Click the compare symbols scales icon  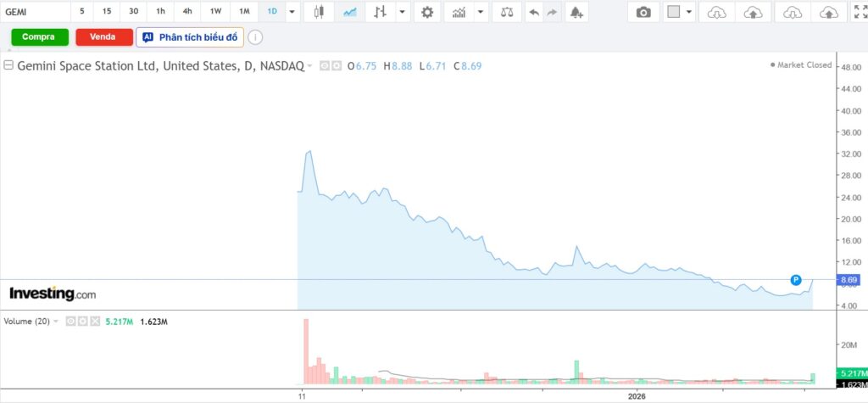(x=507, y=12)
